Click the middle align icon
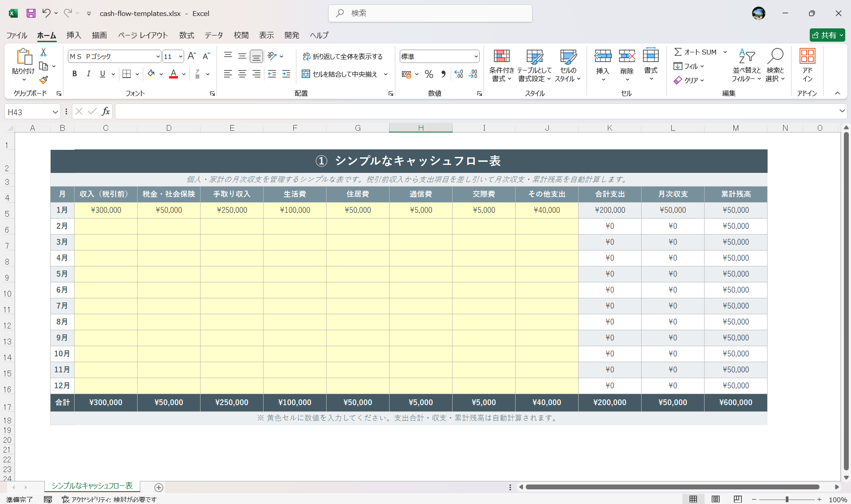 242,56
